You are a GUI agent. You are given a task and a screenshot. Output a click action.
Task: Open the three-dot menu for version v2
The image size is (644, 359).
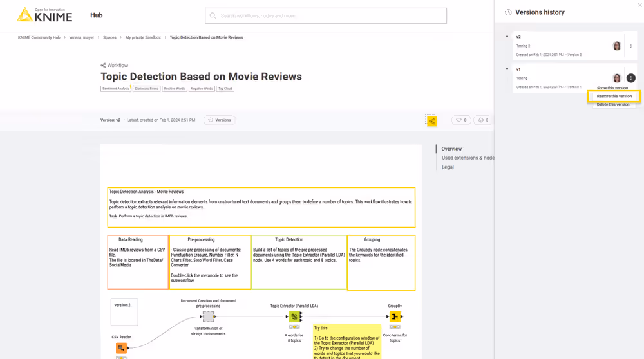(x=631, y=46)
